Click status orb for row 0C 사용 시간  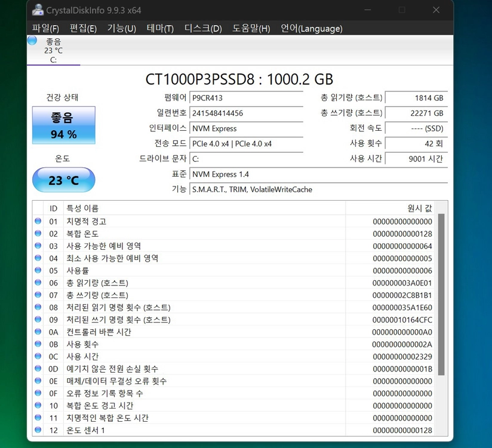[x=38, y=356]
